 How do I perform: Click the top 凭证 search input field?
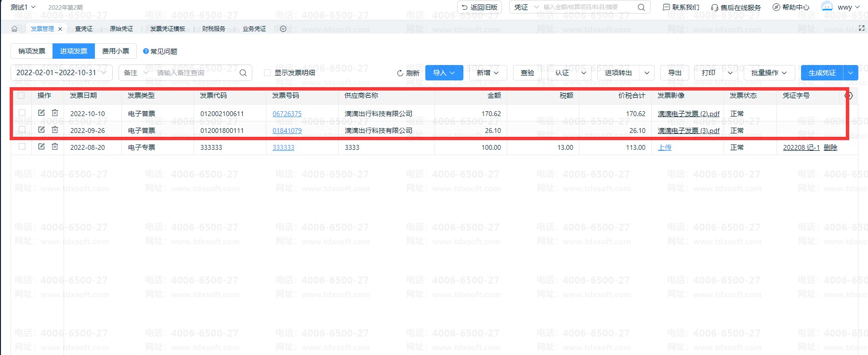(x=588, y=7)
